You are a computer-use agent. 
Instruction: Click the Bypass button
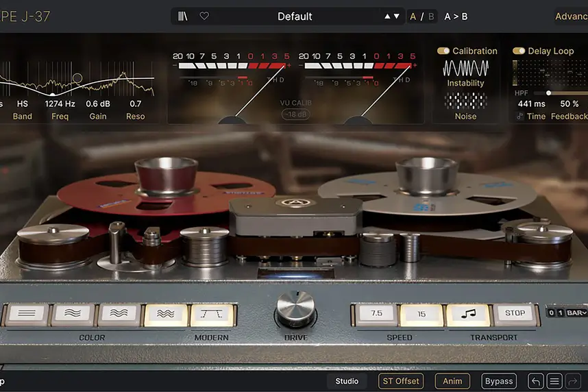499,381
